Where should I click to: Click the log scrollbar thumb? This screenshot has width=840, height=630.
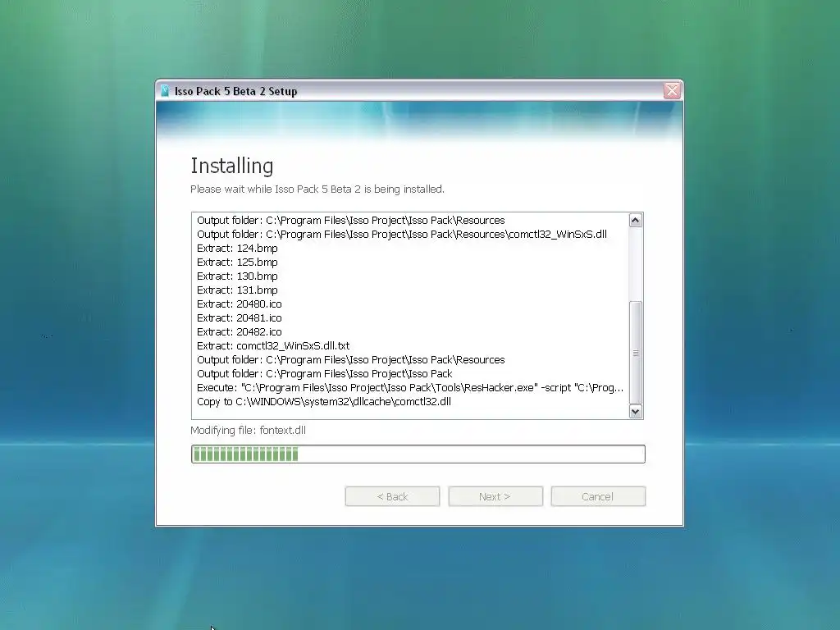[x=636, y=353]
